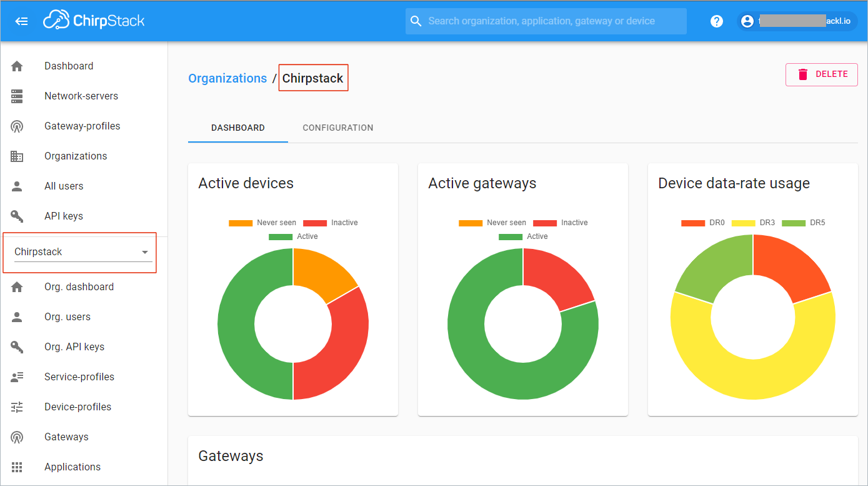This screenshot has height=486, width=868.
Task: Collapse the sidebar with the back-arrow menu icon
Action: pyautogui.click(x=21, y=21)
